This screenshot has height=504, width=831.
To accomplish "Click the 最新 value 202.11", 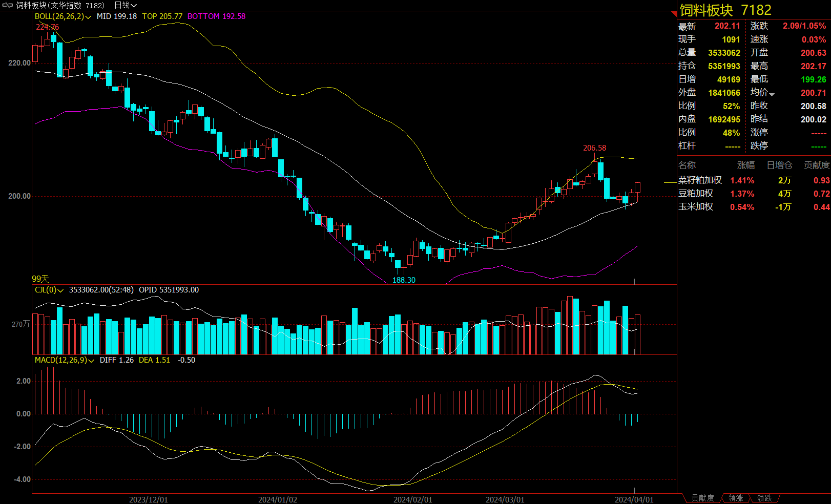I will (x=728, y=26).
